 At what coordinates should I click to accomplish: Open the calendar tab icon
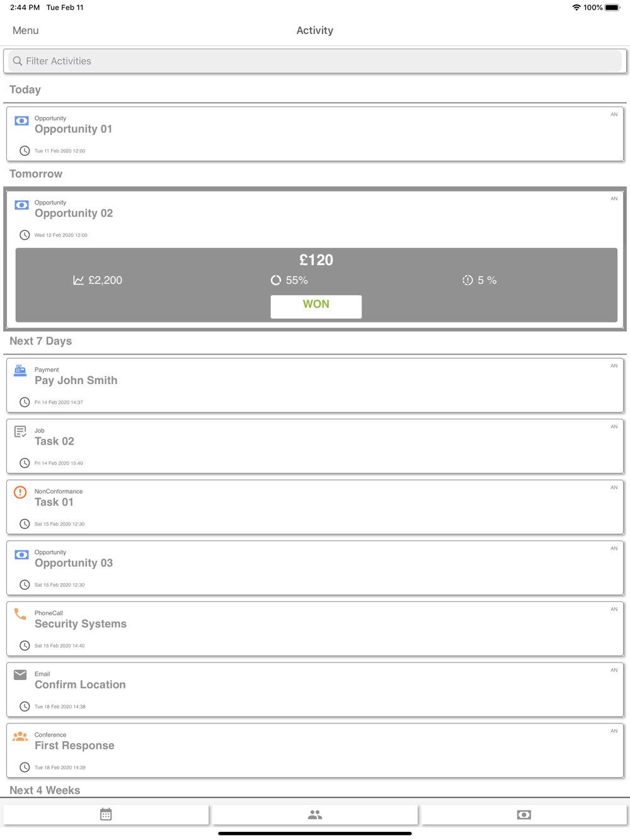(x=106, y=814)
